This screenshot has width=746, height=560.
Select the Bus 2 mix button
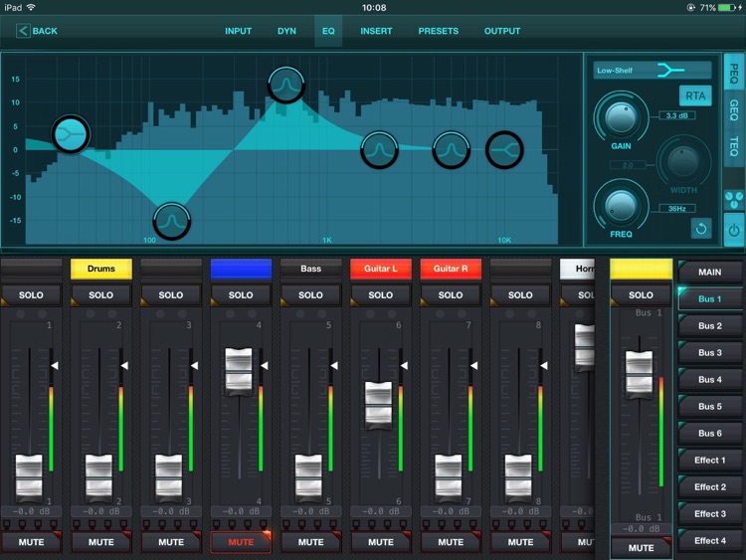[x=709, y=325]
